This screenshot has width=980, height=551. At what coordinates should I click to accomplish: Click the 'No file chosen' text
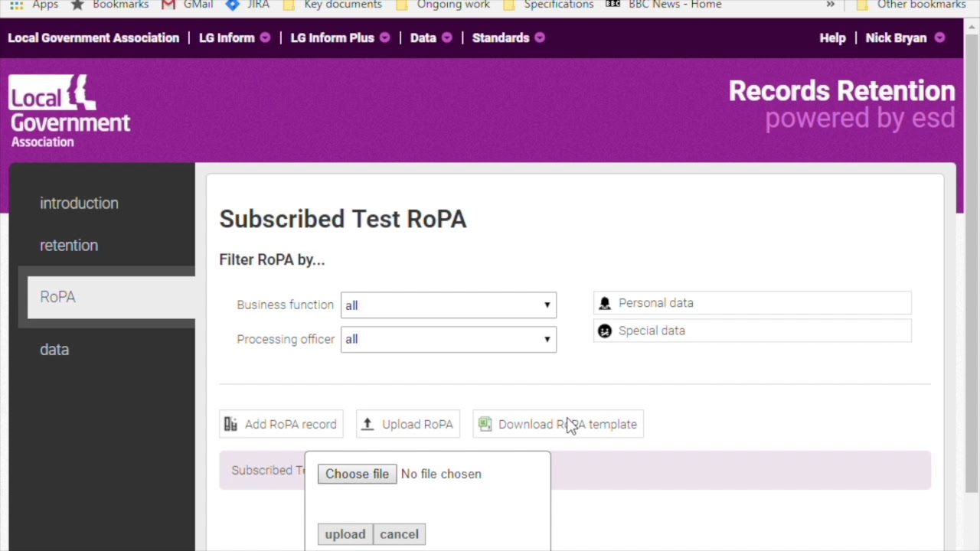[441, 474]
